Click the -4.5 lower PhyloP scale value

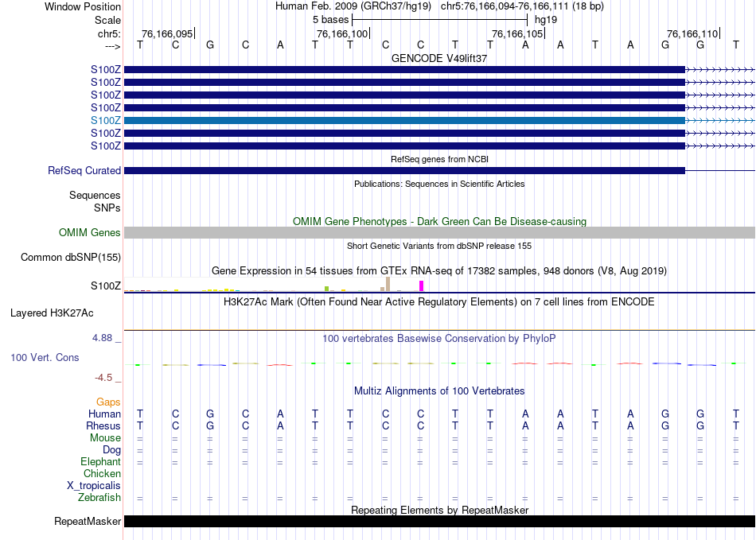(103, 378)
